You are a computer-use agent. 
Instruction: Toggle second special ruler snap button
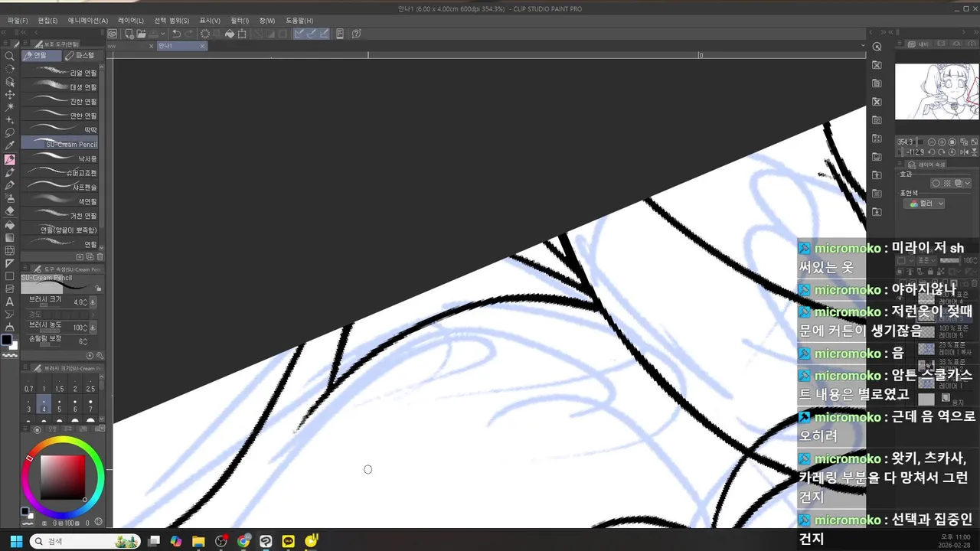tap(312, 34)
